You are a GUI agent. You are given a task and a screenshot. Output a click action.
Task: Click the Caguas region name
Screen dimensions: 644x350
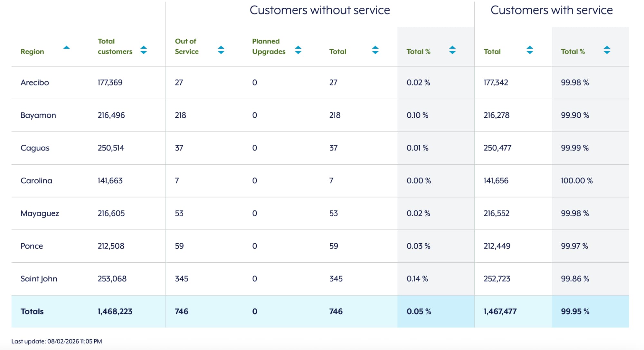click(35, 148)
